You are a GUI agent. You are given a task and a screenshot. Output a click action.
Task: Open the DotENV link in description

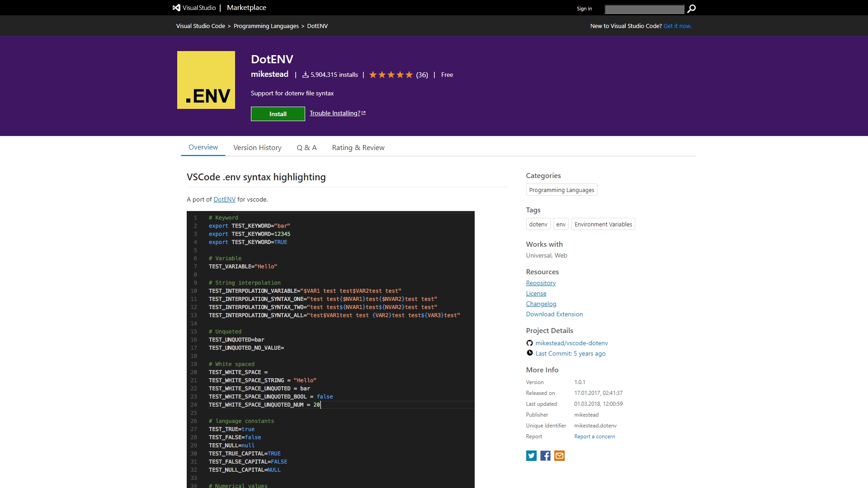tap(225, 199)
